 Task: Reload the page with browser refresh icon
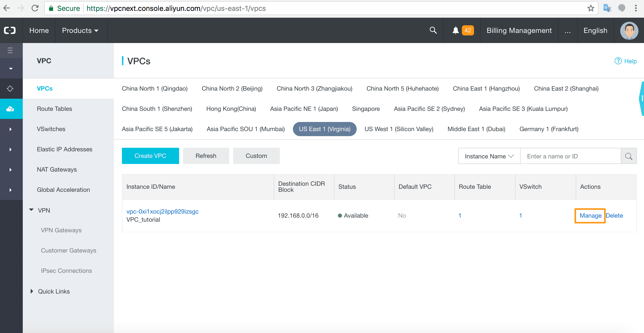coord(35,8)
